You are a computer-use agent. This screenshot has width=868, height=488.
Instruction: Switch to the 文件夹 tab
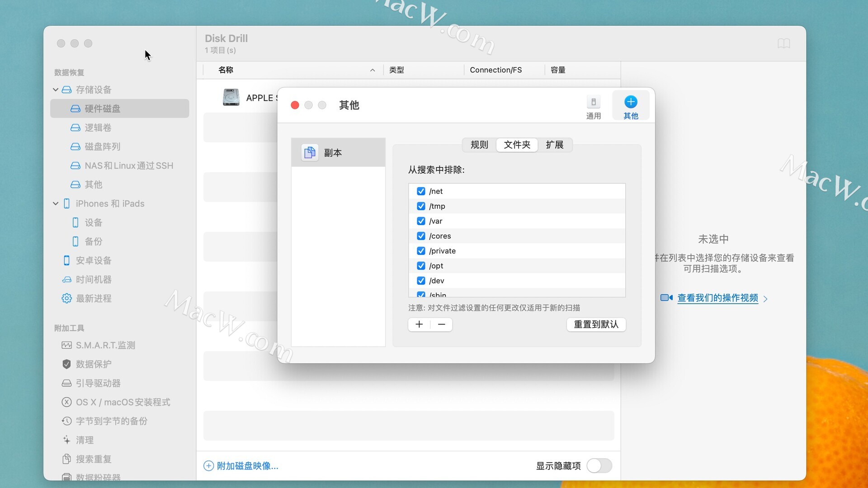coord(517,145)
